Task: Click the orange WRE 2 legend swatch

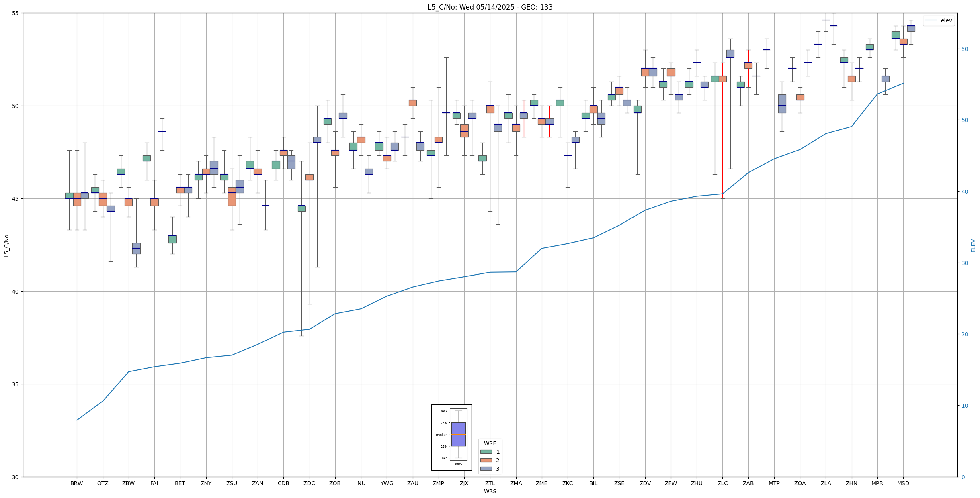Action: (486, 460)
